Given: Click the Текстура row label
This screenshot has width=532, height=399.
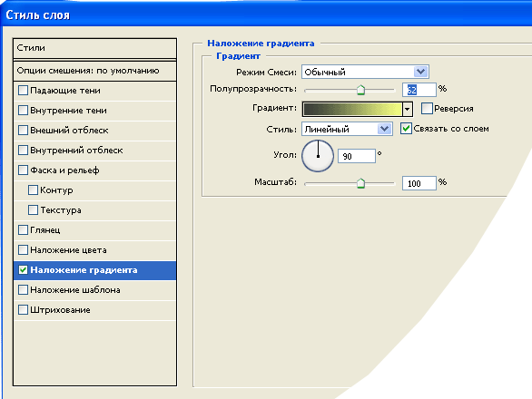Looking at the screenshot, I should pyautogui.click(x=61, y=210).
